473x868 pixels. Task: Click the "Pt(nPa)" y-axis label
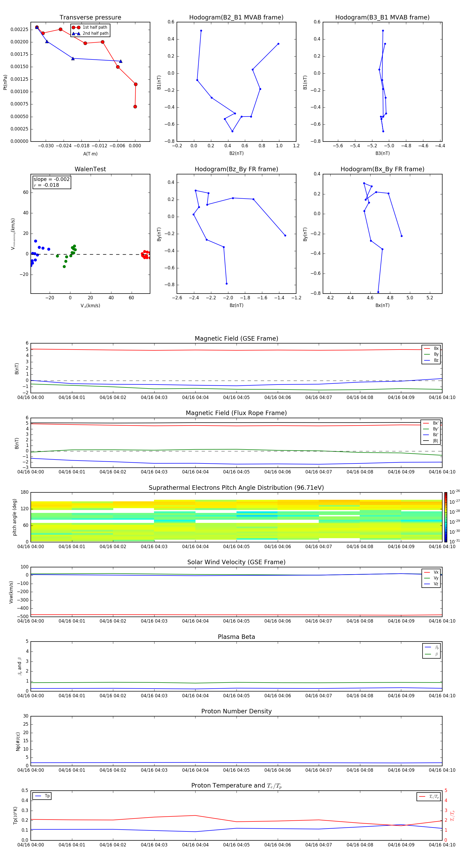(x=5, y=82)
